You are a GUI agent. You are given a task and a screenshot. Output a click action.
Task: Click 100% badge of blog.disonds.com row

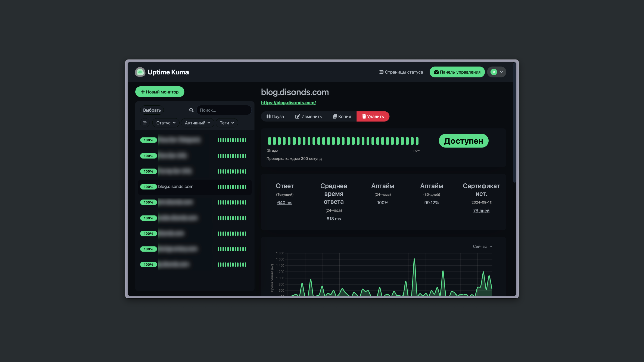[x=148, y=187]
